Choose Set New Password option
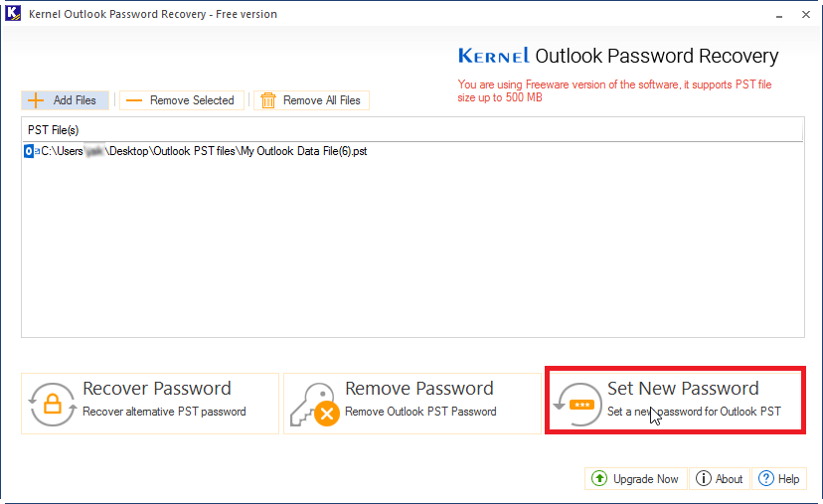The width and height of the screenshot is (823, 504). pyautogui.click(x=676, y=400)
